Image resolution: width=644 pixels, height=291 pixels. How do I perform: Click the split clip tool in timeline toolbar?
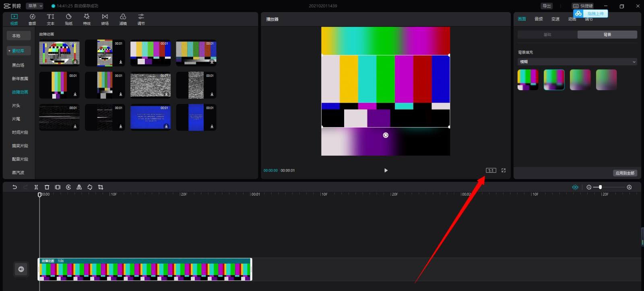(36, 187)
